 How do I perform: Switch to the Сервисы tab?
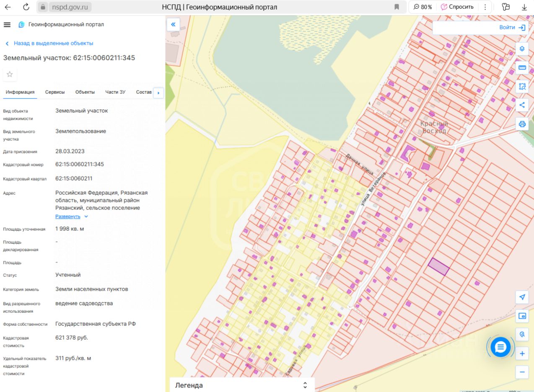55,92
